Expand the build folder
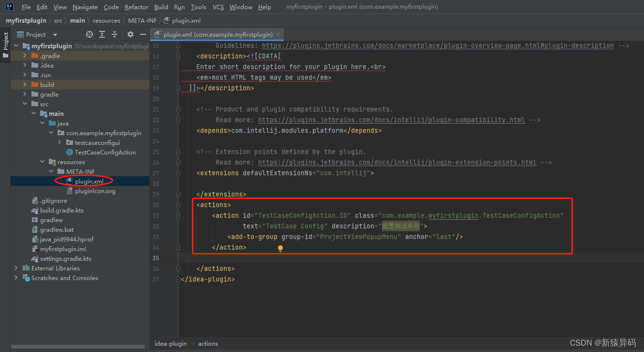 coord(25,84)
